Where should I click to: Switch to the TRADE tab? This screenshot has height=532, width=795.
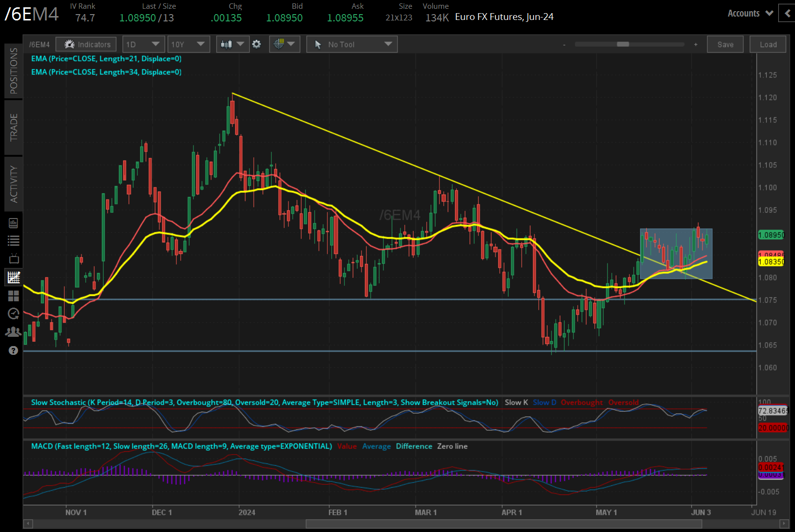tap(14, 128)
